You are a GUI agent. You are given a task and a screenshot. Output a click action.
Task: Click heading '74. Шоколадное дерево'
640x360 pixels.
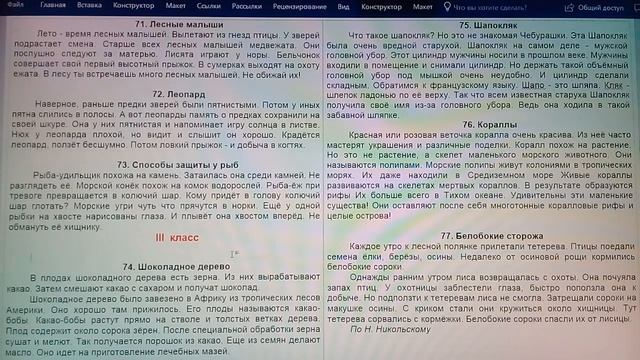tap(176, 267)
